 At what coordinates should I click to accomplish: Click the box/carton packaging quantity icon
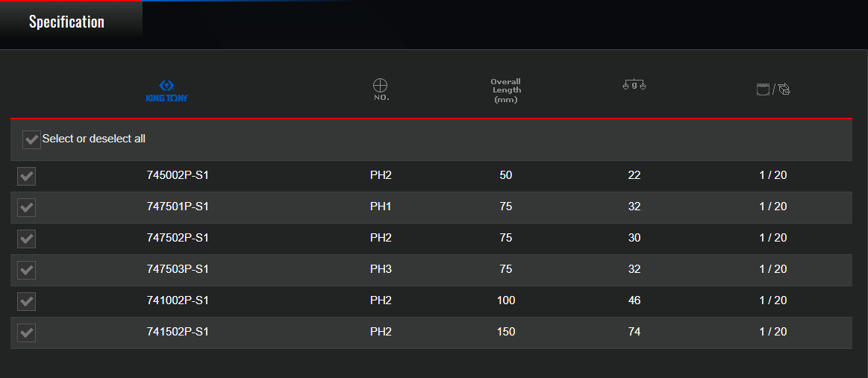[x=772, y=89]
